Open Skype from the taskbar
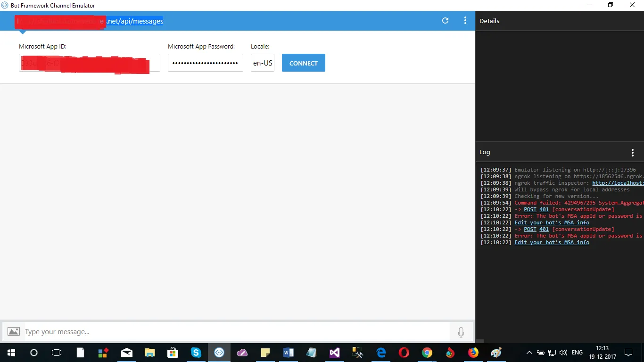This screenshot has width=644, height=362. pyautogui.click(x=196, y=353)
